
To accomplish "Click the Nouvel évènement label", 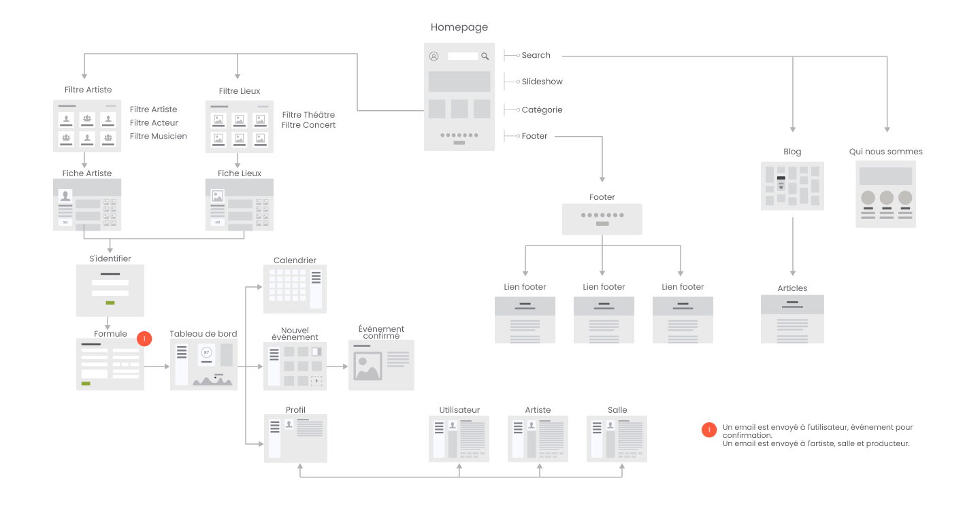I will tap(295, 333).
